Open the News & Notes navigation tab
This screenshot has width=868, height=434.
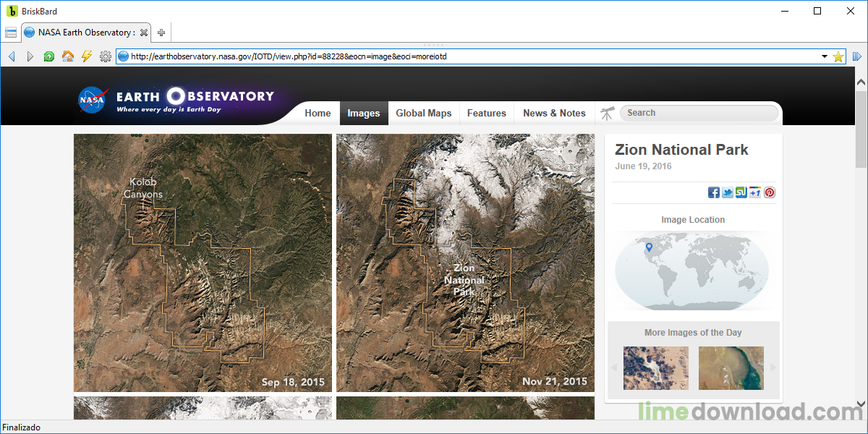coord(554,113)
